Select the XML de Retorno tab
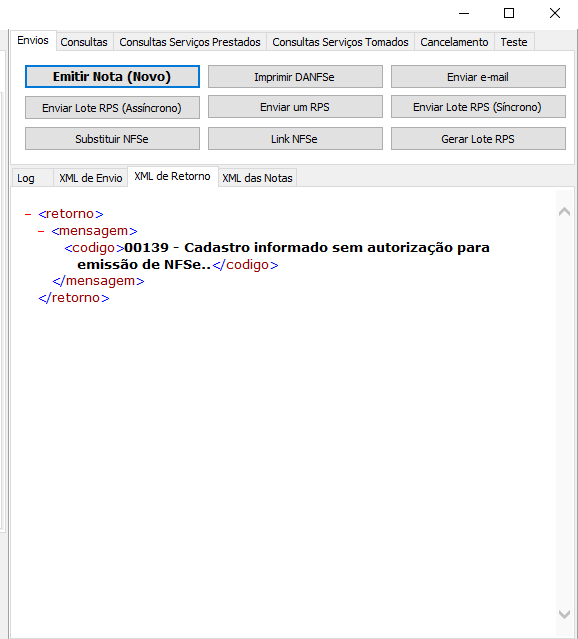 point(172,176)
